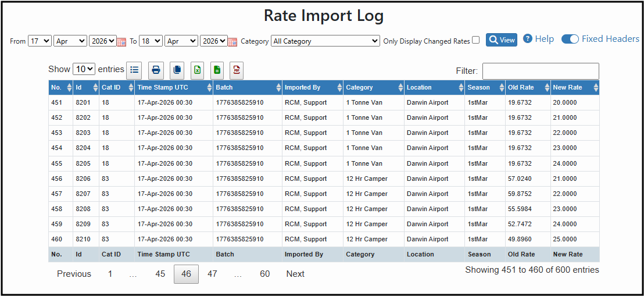Toggle the Fixed Headers switch

point(570,39)
